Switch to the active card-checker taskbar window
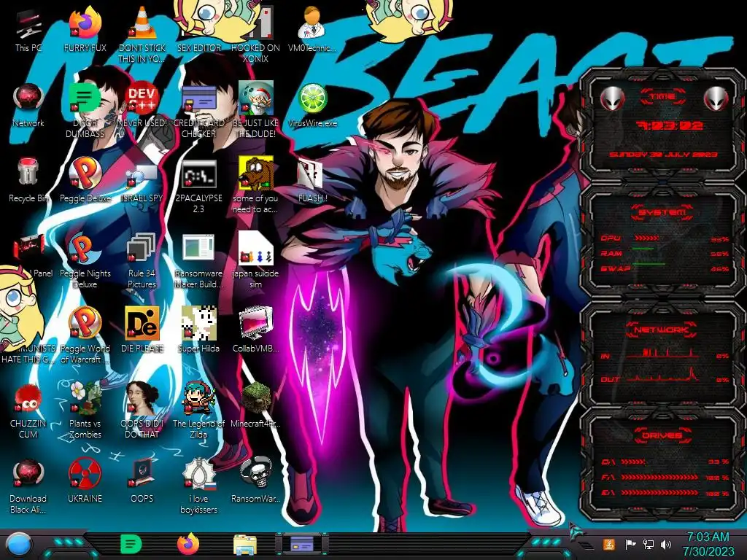The height and width of the screenshot is (560, 747). point(301,544)
